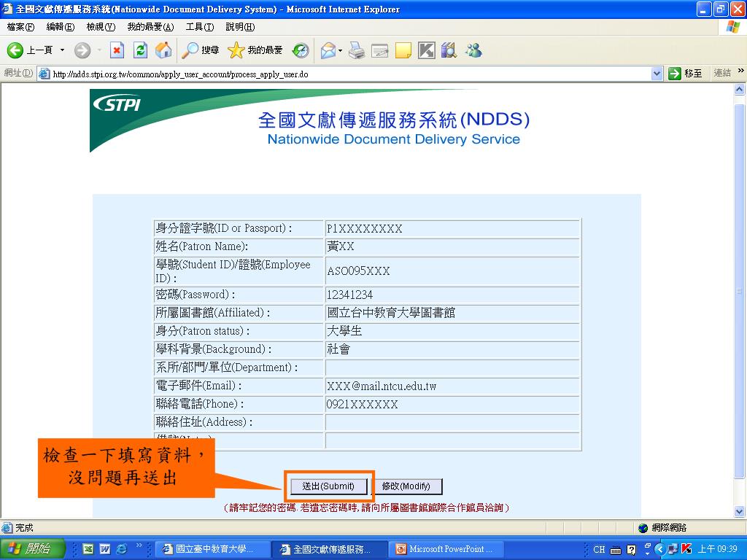Click the keyboard icon in the language bar
This screenshot has height=560, width=747.
[x=616, y=551]
